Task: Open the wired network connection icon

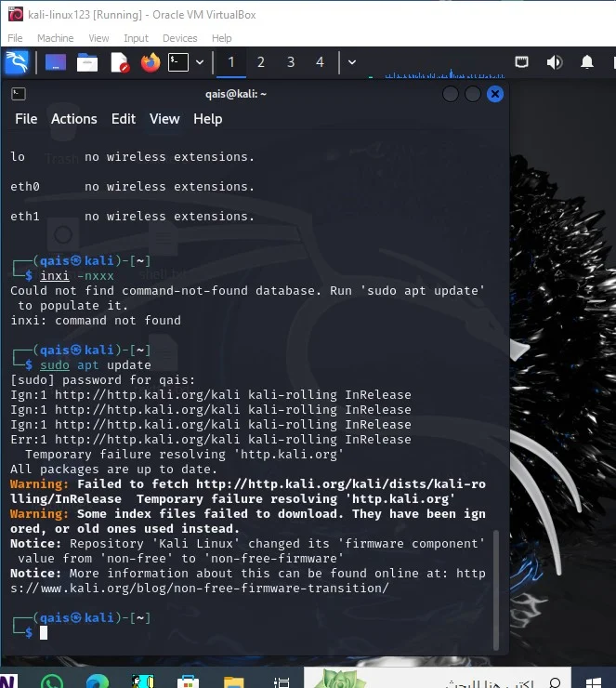Action: 521,62
